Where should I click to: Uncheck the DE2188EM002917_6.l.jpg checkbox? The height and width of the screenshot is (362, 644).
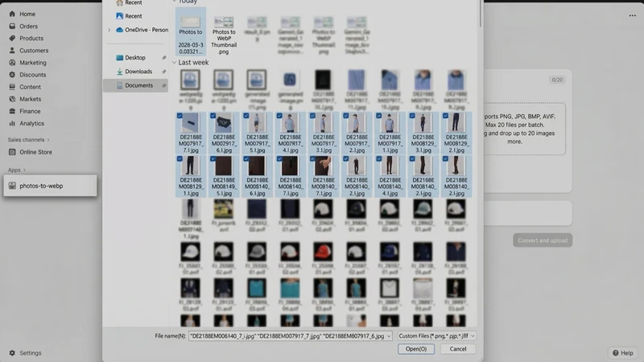click(x=213, y=116)
